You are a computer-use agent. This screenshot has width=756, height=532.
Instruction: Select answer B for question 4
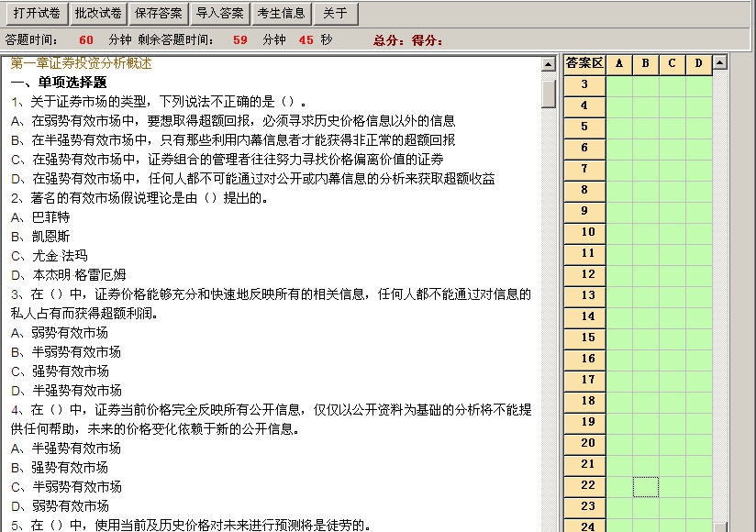[646, 107]
